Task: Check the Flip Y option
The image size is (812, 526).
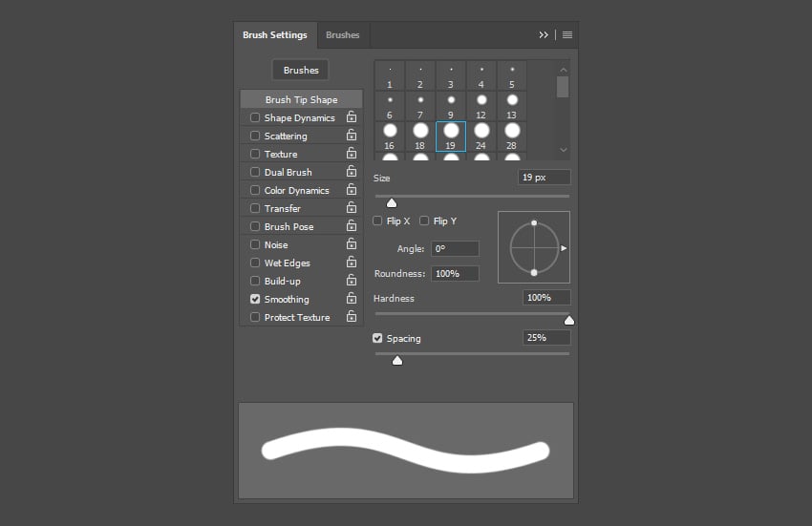Action: (x=424, y=221)
